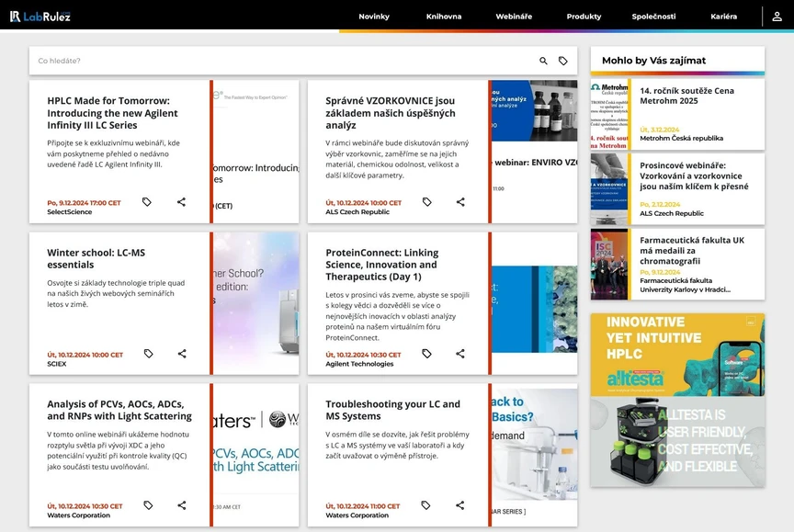The height and width of the screenshot is (532, 794).
Task: Share the Troubleshooting LC and MS webinar
Action: coord(459,505)
